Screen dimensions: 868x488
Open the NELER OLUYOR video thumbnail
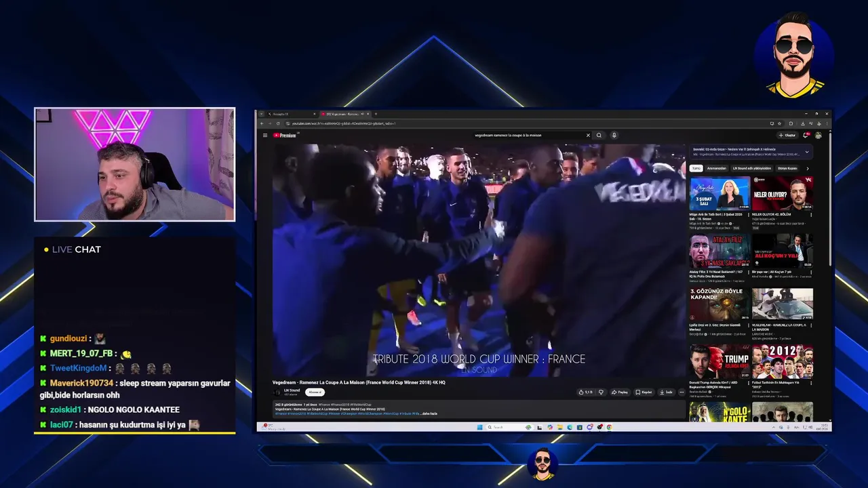(x=782, y=193)
